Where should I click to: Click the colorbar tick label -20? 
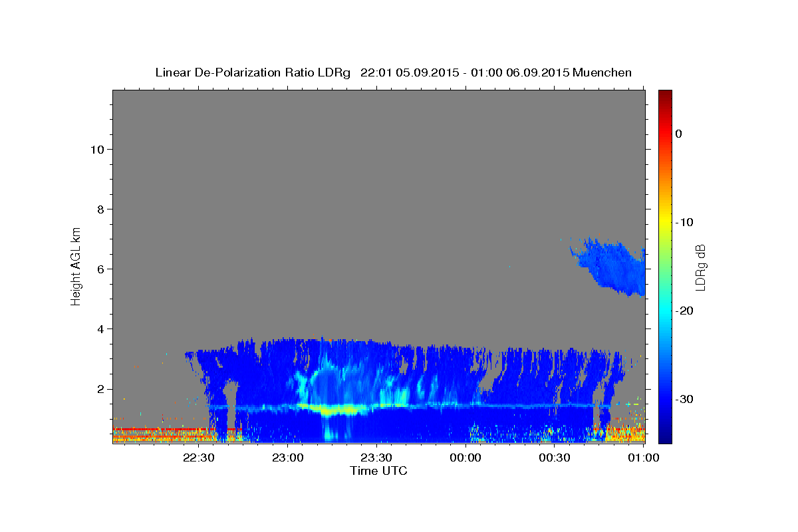pos(684,311)
